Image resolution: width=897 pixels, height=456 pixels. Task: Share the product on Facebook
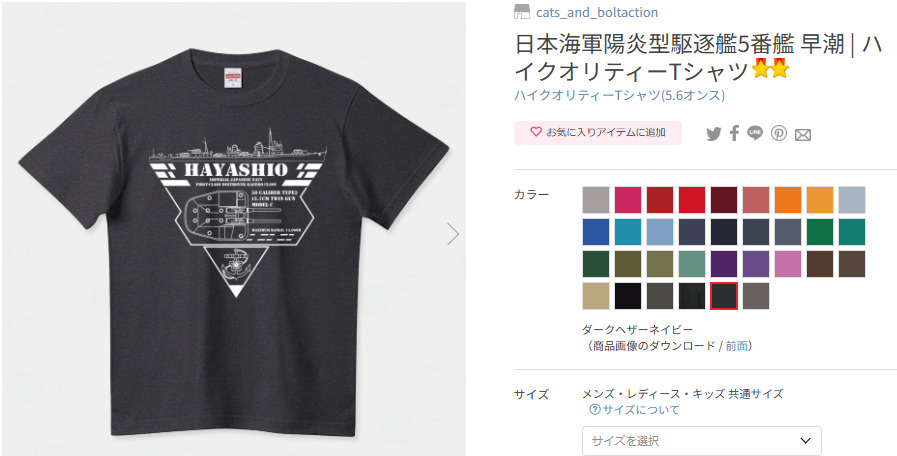click(734, 133)
